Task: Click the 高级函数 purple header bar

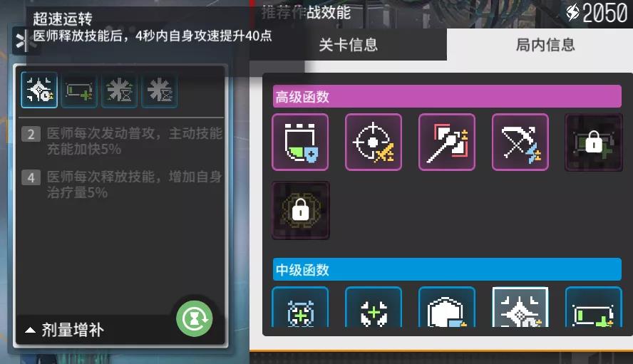Action: coord(447,96)
